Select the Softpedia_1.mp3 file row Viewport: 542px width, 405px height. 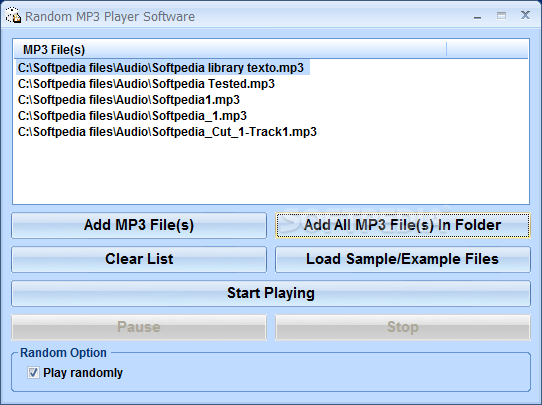(x=132, y=115)
